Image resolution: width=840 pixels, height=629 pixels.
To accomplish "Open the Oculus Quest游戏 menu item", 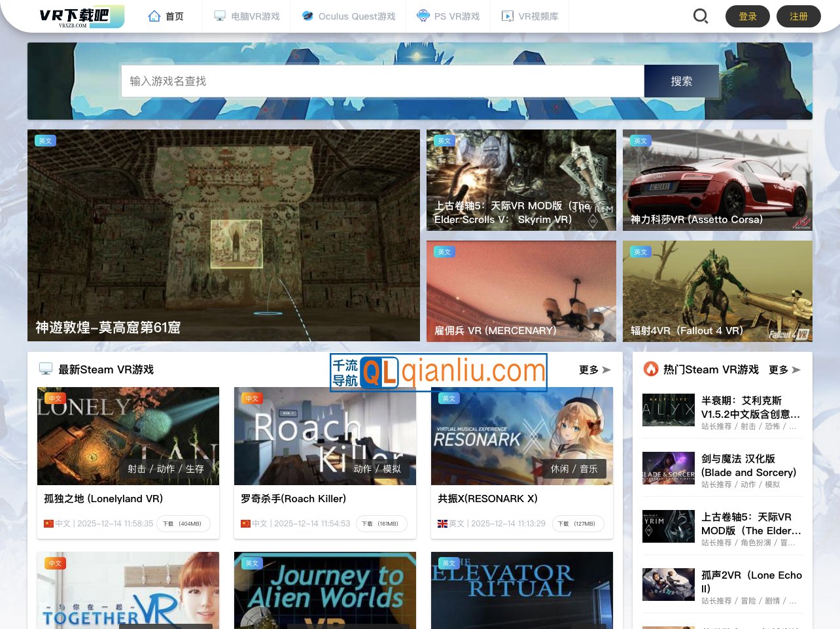I will coord(357,16).
